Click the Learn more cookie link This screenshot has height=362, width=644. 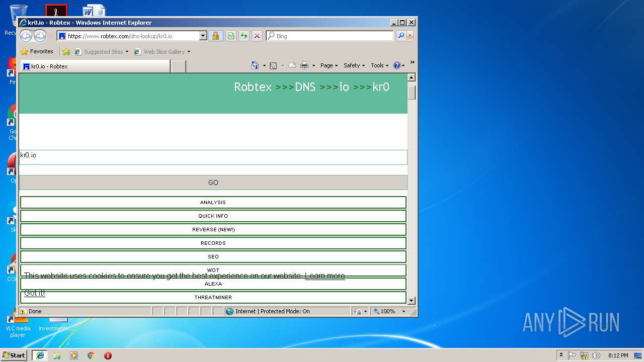click(x=325, y=276)
